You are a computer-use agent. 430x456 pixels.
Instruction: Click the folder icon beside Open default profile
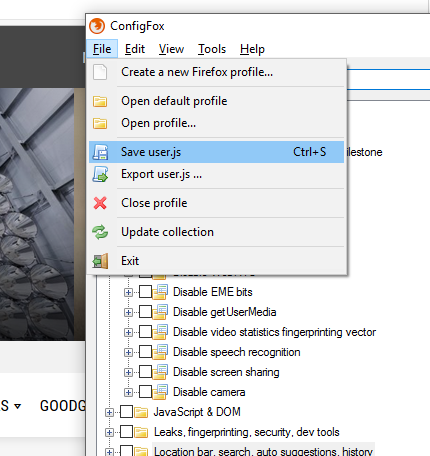100,101
